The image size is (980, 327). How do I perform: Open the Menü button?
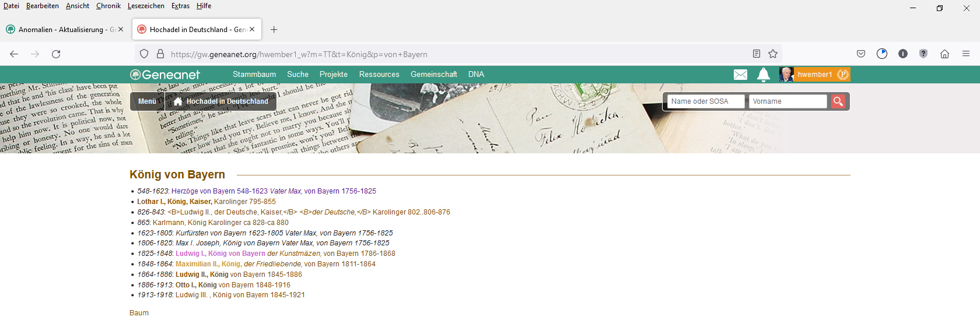pos(147,101)
